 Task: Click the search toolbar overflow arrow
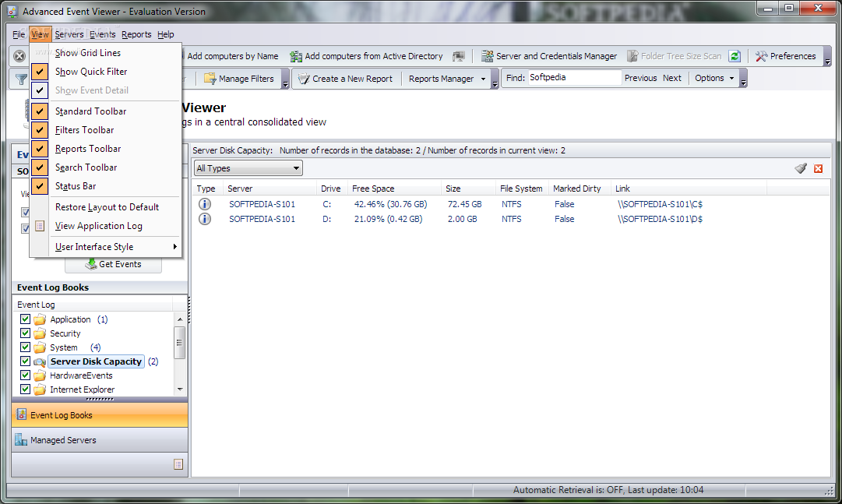pos(743,79)
